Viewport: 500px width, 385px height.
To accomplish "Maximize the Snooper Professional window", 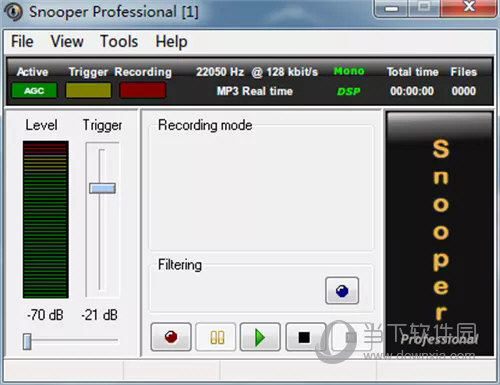I will pos(424,8).
